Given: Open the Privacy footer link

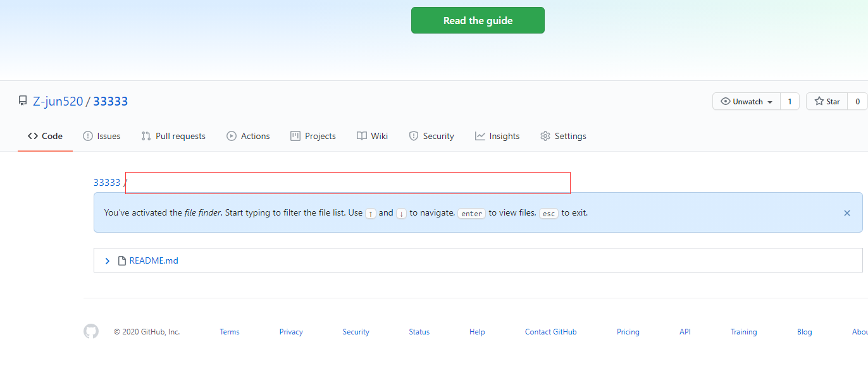Looking at the screenshot, I should (291, 332).
